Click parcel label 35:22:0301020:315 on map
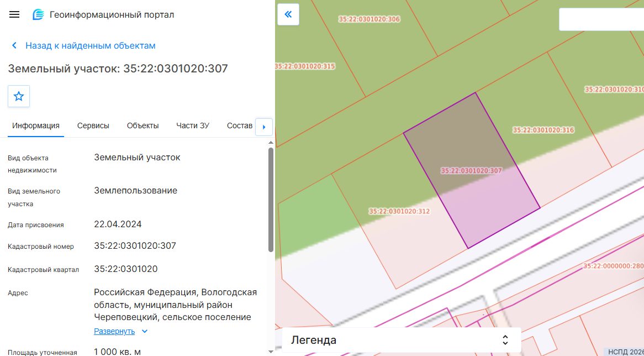 click(305, 66)
